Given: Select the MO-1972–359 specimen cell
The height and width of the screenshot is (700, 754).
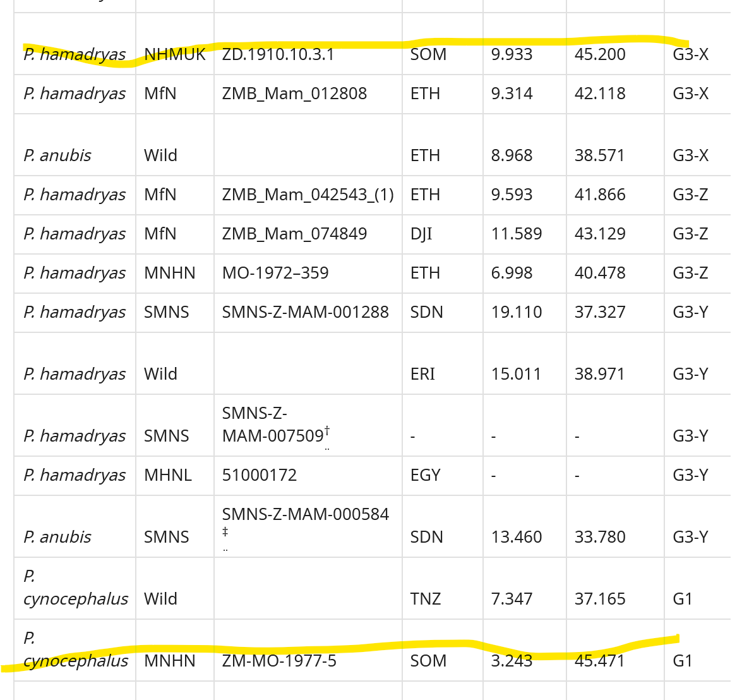Looking at the screenshot, I should [x=275, y=274].
